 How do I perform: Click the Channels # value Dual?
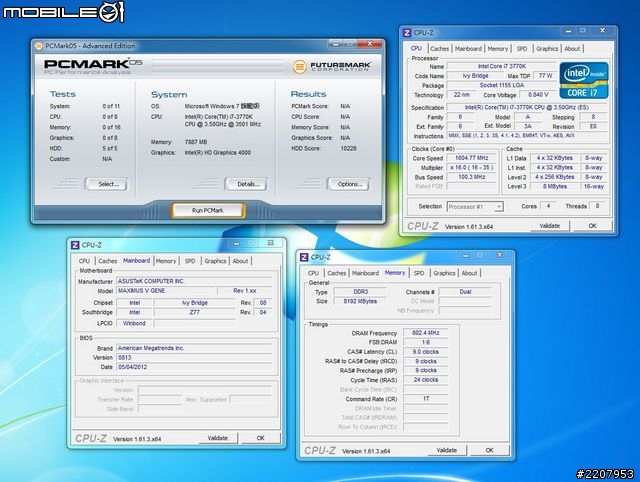(465, 292)
